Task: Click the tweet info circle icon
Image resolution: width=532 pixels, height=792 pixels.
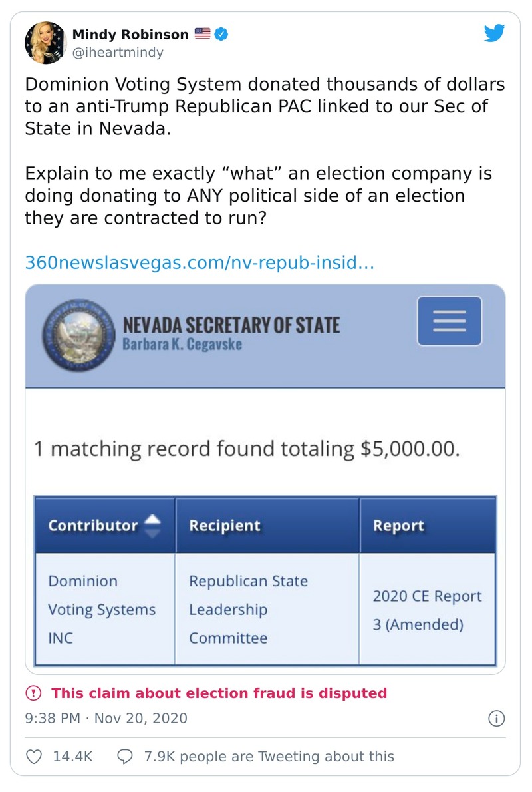Action: pyautogui.click(x=496, y=719)
